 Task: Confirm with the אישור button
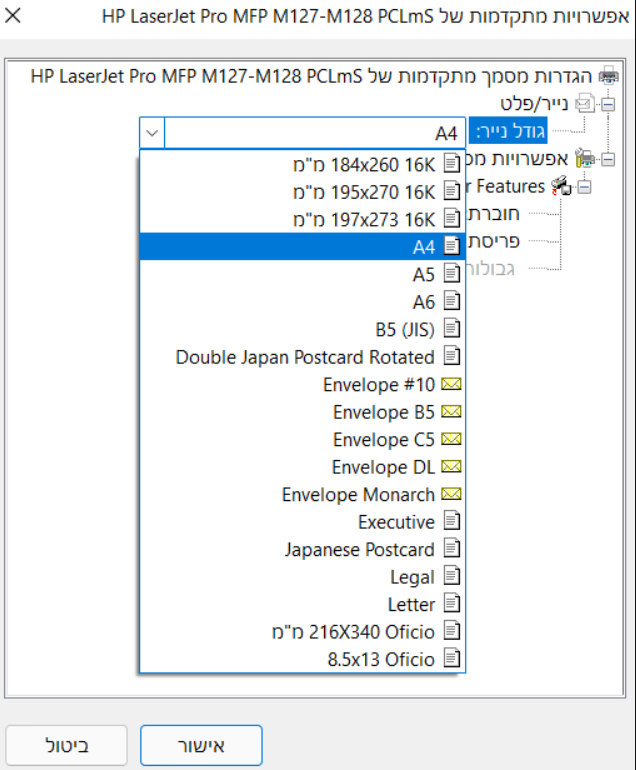point(201,745)
